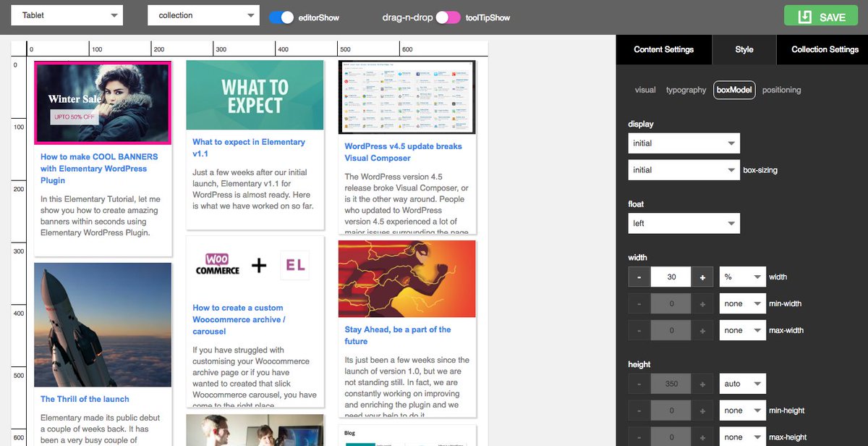The height and width of the screenshot is (446, 868).
Task: Click the max-width value field
Action: click(x=671, y=331)
